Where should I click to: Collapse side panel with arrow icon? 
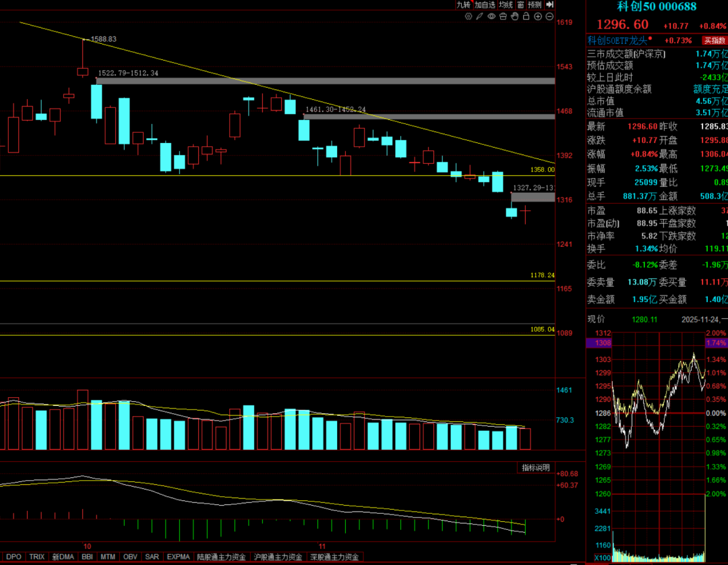pos(550,5)
